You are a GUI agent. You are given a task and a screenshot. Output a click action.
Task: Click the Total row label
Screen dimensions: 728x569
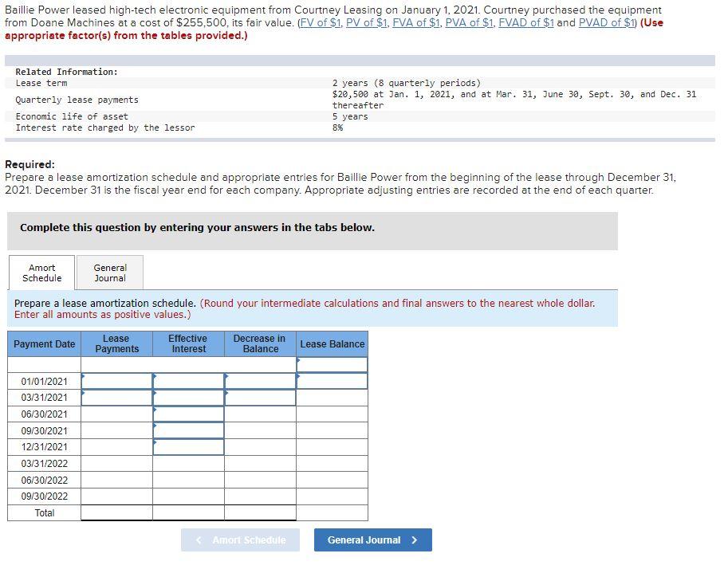coord(44,513)
